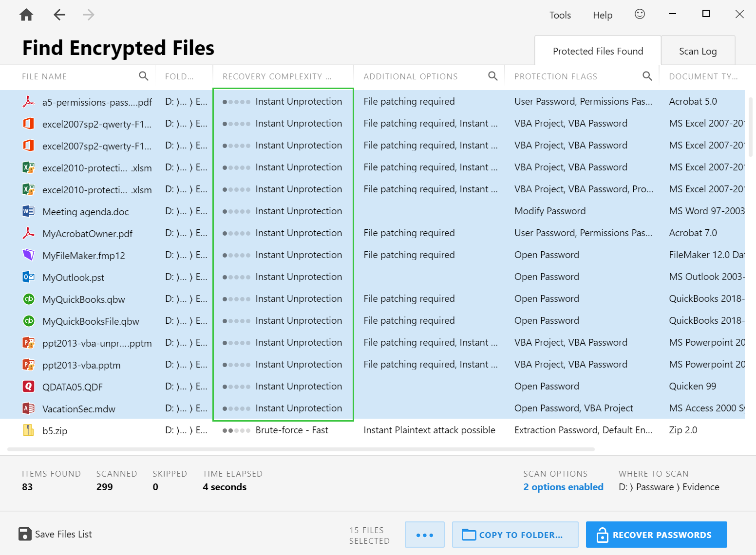Screen dimensions: 756x555
Task: Click Copy to Folder button
Action: tap(515, 535)
